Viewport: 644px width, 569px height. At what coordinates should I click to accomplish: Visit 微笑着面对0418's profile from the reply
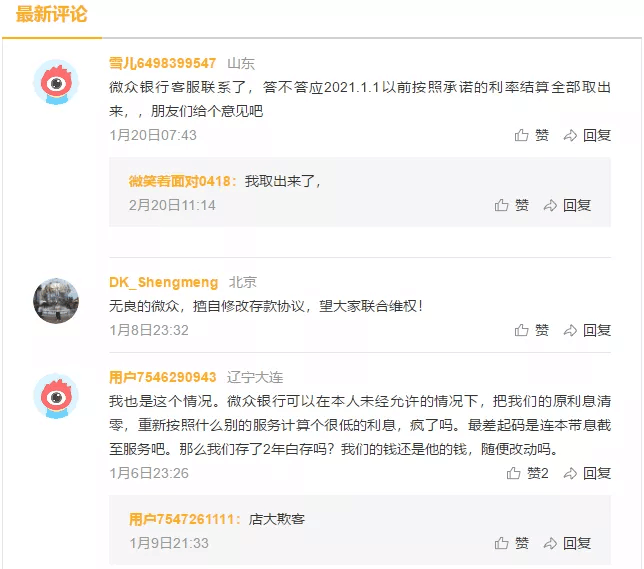pyautogui.click(x=182, y=181)
